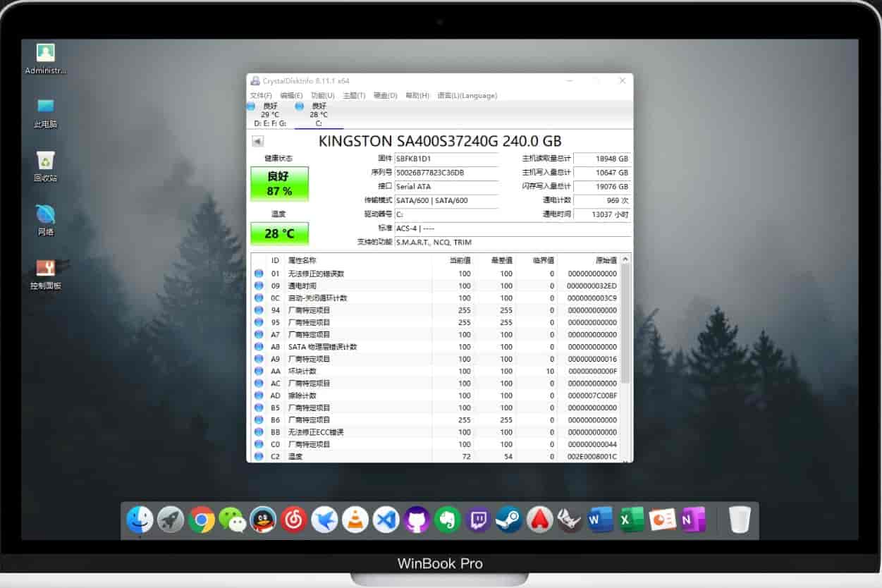Open the 文件(F) menu
The image size is (882, 588).
tap(261, 95)
